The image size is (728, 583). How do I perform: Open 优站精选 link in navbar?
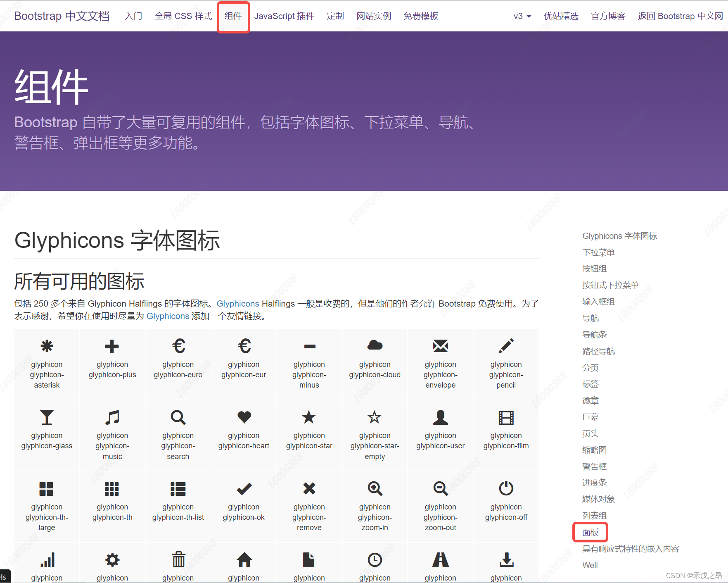tap(561, 16)
